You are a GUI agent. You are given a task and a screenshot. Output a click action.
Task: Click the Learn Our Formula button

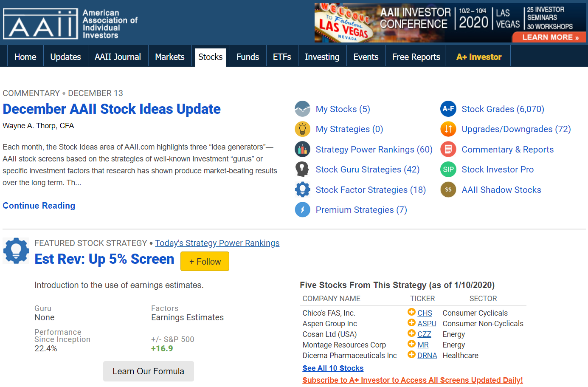[x=148, y=371]
